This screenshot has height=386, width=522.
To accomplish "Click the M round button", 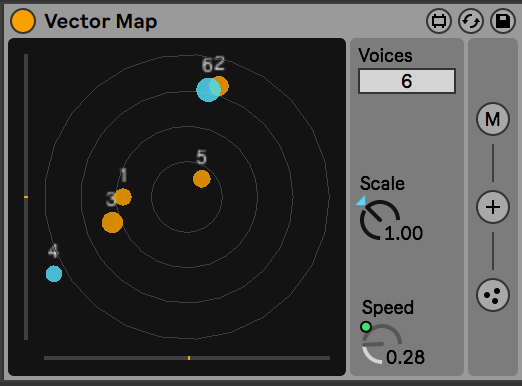I will pos(493,119).
